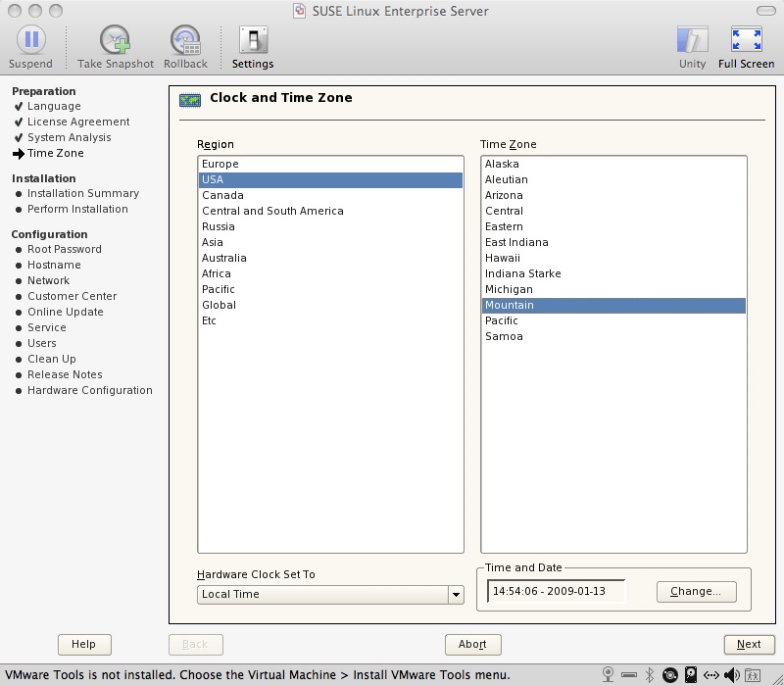Choose Arizona time zone
The image size is (784, 686).
point(613,195)
